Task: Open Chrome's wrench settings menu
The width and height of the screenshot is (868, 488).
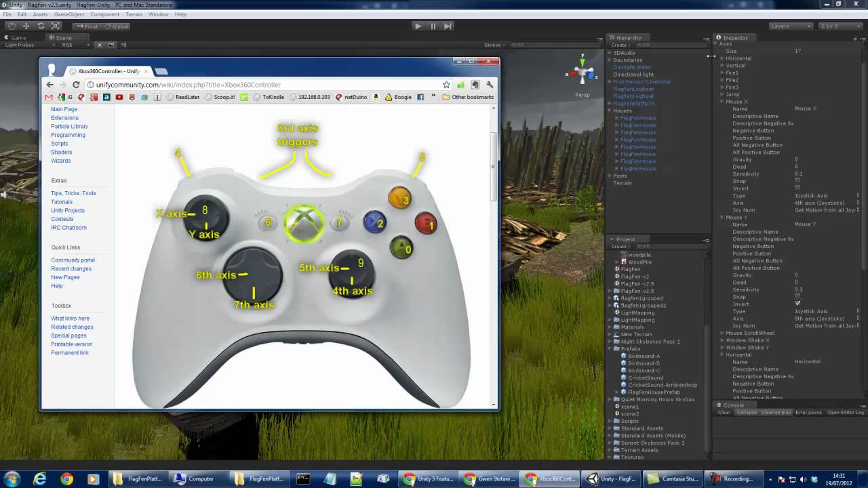Action: (490, 85)
